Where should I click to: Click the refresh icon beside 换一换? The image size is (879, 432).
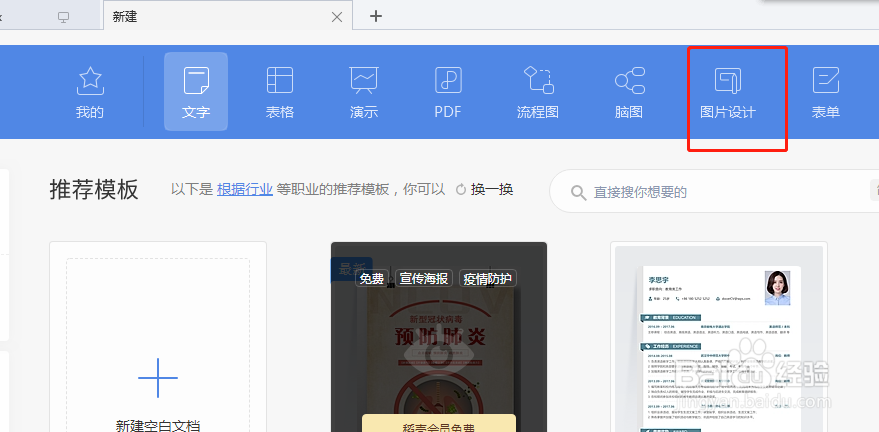[x=461, y=190]
